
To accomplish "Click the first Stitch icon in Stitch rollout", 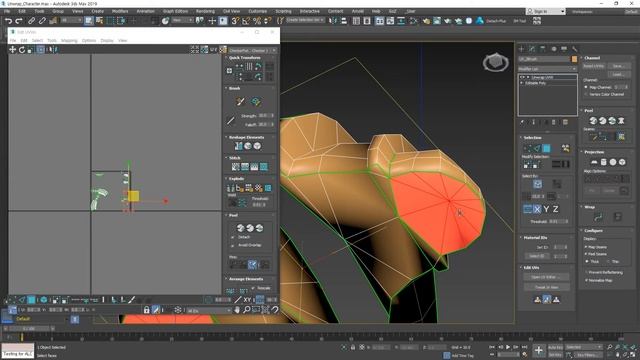I will click(x=236, y=167).
